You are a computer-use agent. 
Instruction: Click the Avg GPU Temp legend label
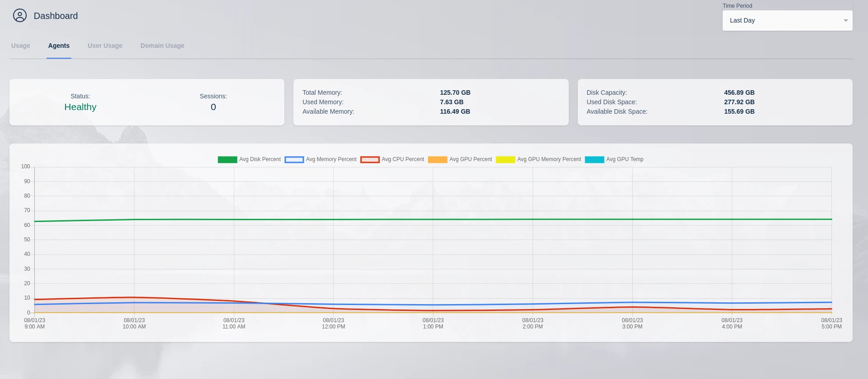click(x=624, y=160)
